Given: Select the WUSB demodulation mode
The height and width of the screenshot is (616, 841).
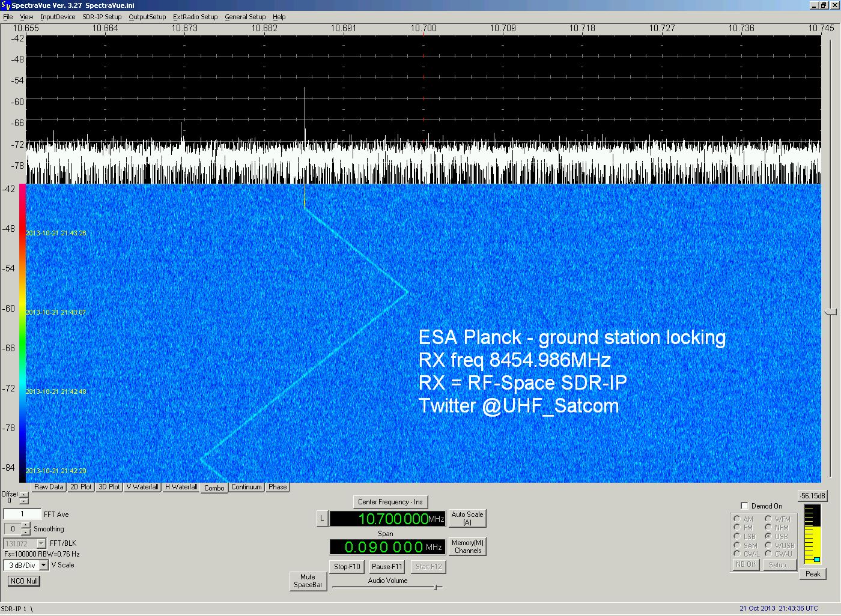Looking at the screenshot, I should click(x=768, y=545).
